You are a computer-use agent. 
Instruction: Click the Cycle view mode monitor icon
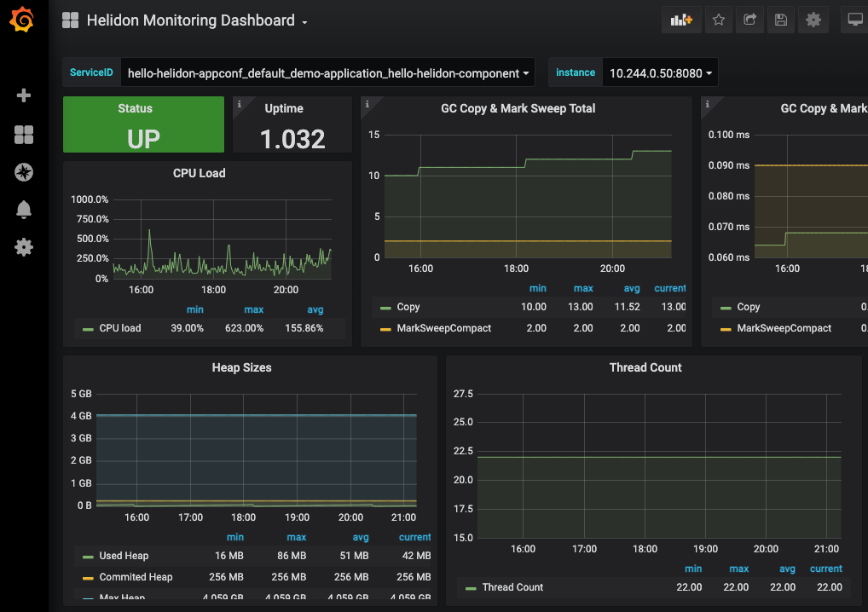[854, 20]
